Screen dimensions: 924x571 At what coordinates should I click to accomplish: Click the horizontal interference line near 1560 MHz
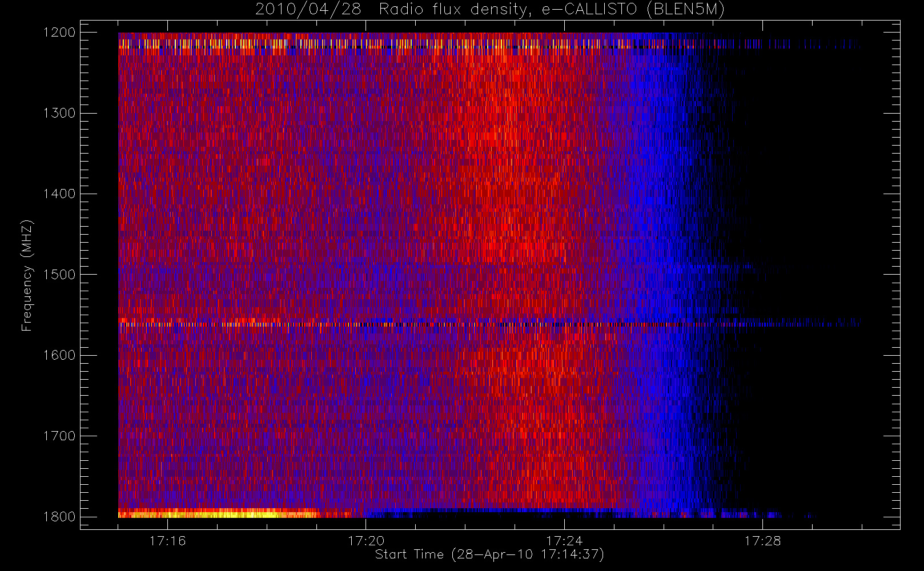(x=490, y=324)
